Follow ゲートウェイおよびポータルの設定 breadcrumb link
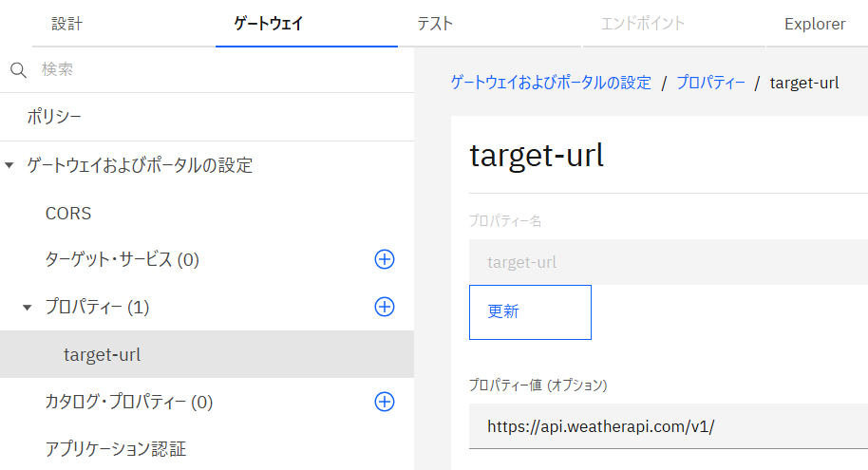 pyautogui.click(x=551, y=83)
